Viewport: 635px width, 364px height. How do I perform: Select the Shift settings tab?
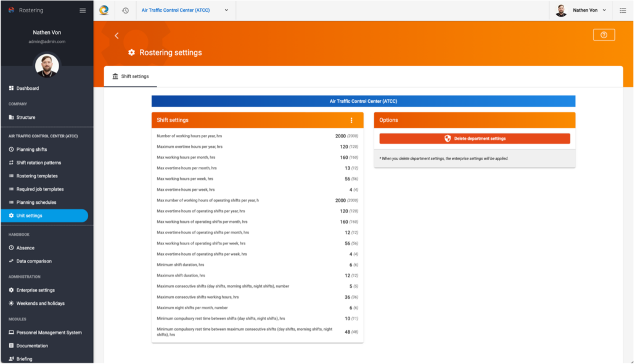(x=130, y=76)
